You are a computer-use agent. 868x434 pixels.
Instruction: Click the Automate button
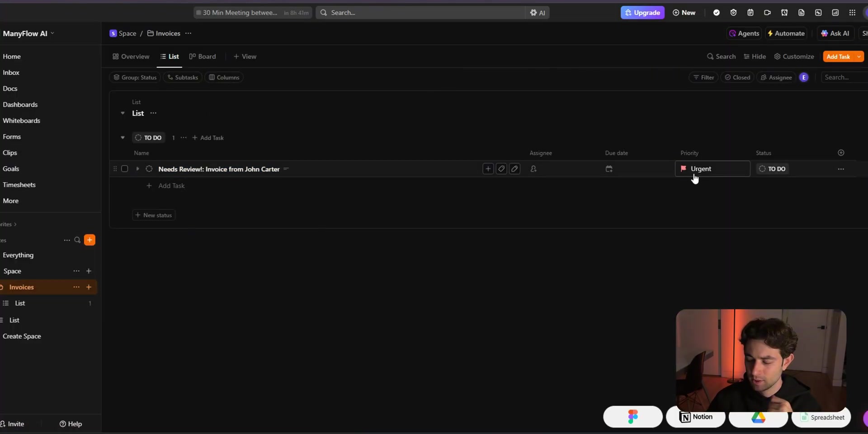point(786,33)
